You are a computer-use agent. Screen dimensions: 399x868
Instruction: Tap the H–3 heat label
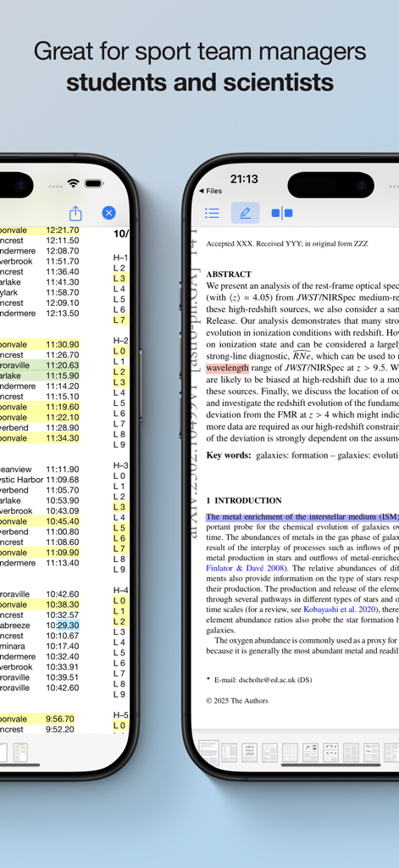click(120, 465)
